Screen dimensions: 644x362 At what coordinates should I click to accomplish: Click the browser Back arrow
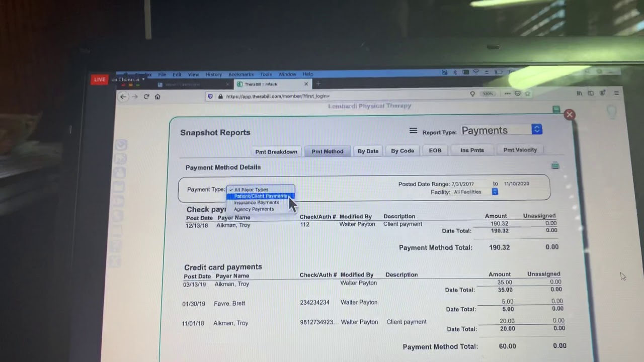click(123, 97)
